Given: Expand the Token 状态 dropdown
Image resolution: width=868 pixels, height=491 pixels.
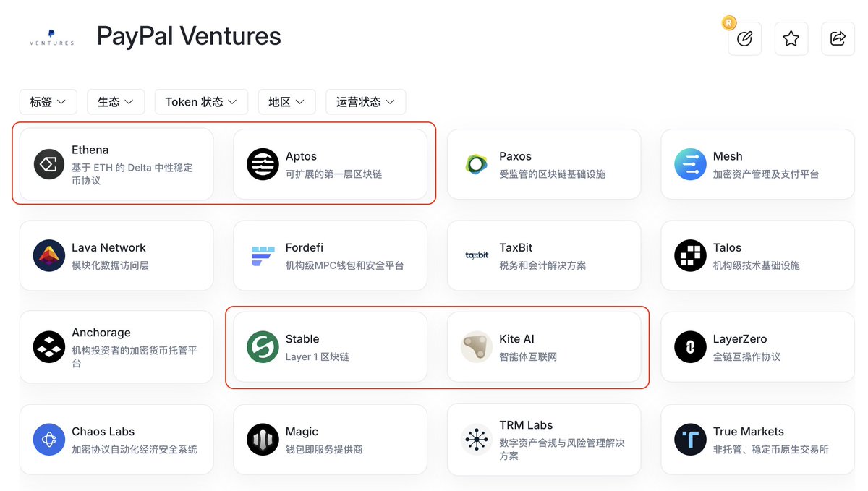Looking at the screenshot, I should [x=201, y=102].
